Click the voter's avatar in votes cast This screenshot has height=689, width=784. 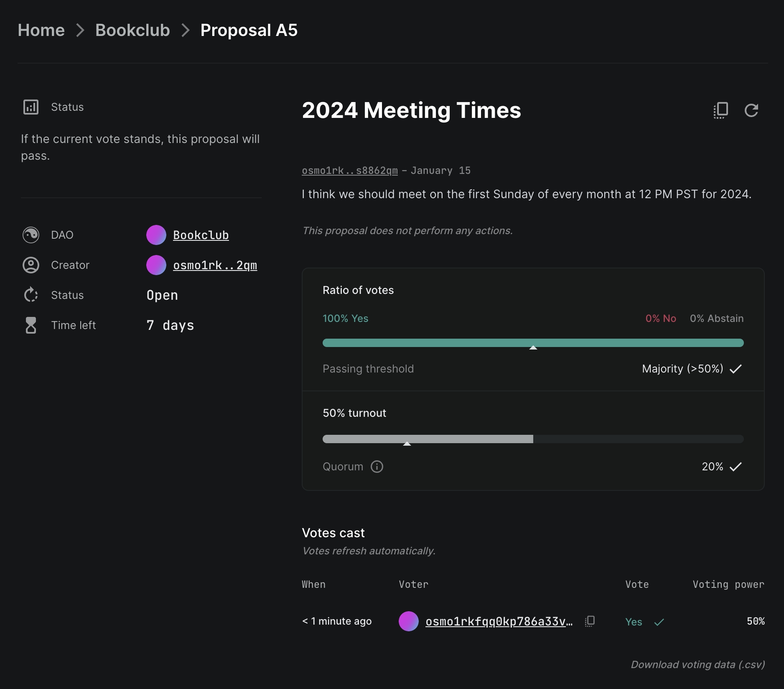pos(408,621)
